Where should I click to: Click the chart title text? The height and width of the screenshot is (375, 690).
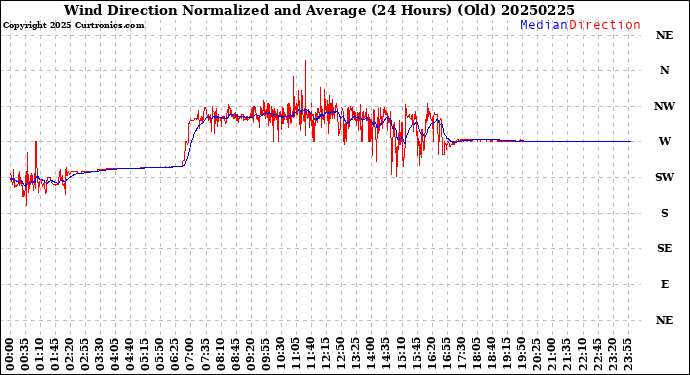[319, 10]
